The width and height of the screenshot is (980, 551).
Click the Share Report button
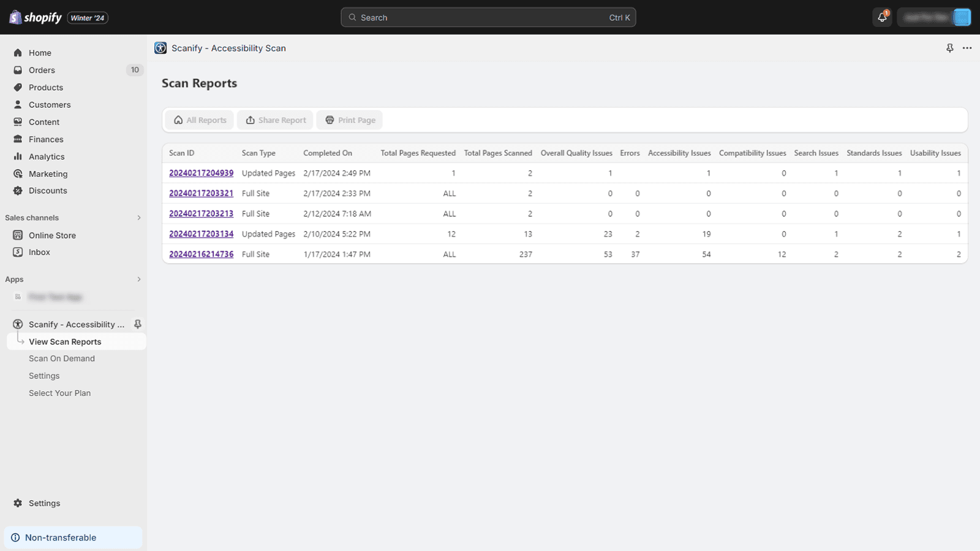coord(276,120)
